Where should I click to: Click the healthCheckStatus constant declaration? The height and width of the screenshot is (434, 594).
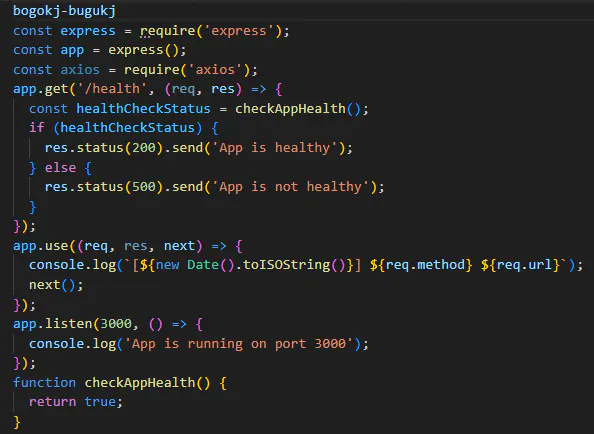143,109
